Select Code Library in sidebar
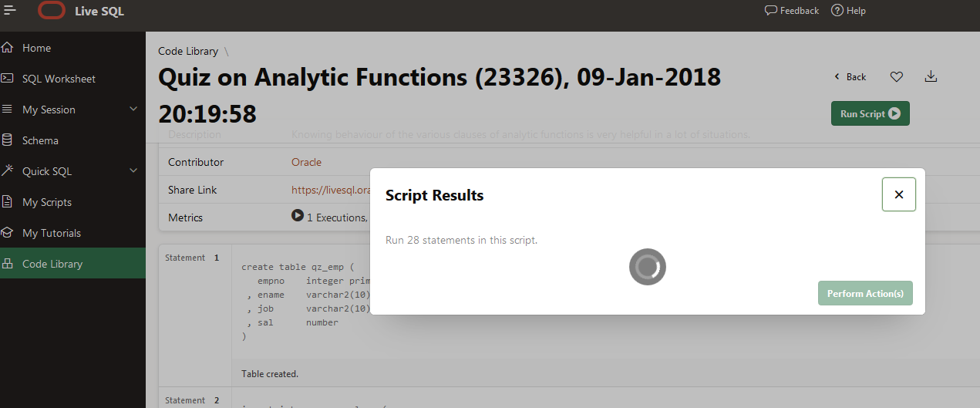This screenshot has width=980, height=408. [52, 264]
